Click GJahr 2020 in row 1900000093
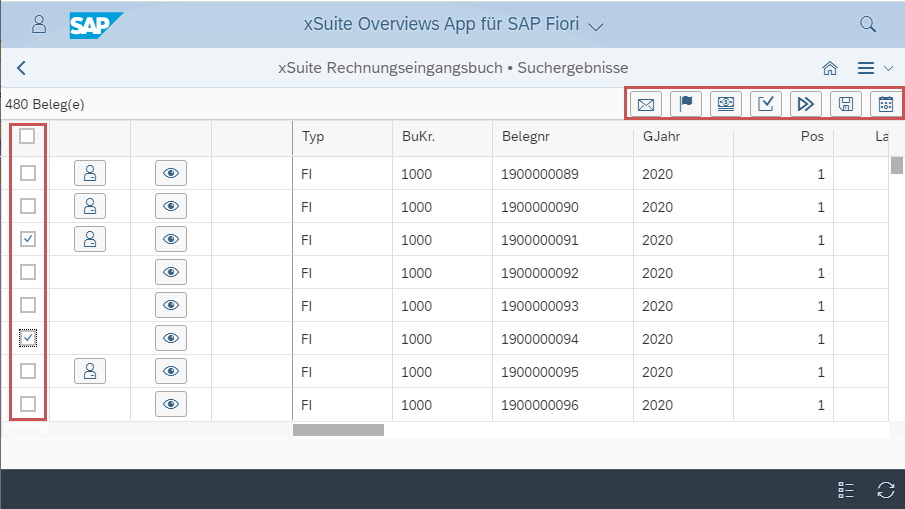This screenshot has height=509, width=905. [x=657, y=306]
